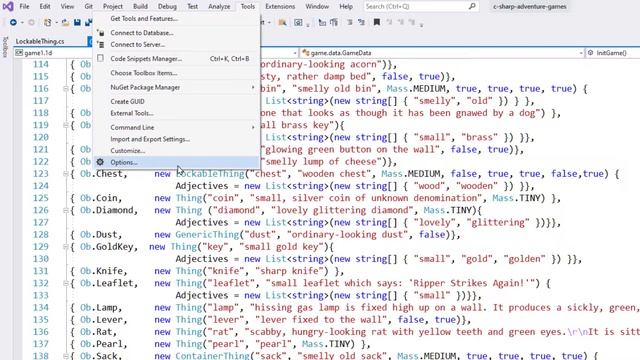Open the Edit menu

[45, 7]
